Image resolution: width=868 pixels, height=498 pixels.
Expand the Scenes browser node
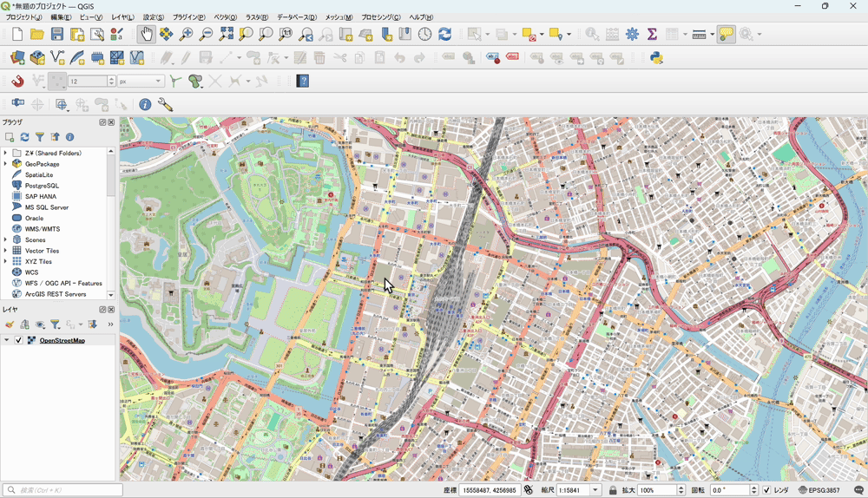tap(5, 239)
